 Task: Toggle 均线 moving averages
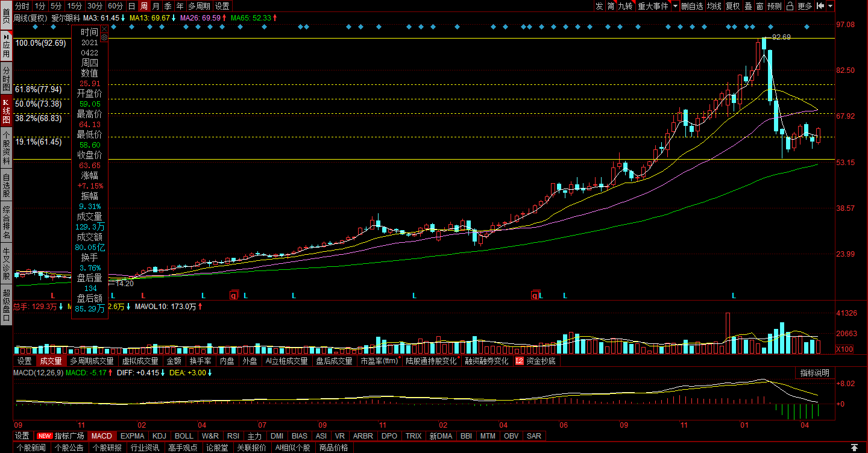pos(714,6)
